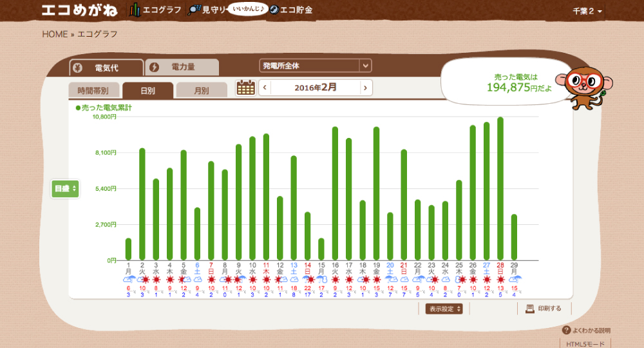Click the 2016年2月 date field
This screenshot has width=644, height=348.
tap(316, 88)
